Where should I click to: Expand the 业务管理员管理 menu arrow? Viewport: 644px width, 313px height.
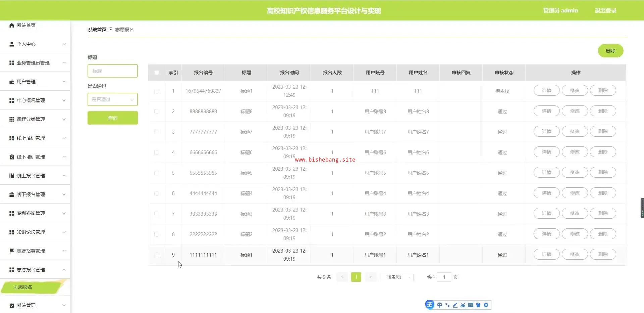click(x=64, y=63)
